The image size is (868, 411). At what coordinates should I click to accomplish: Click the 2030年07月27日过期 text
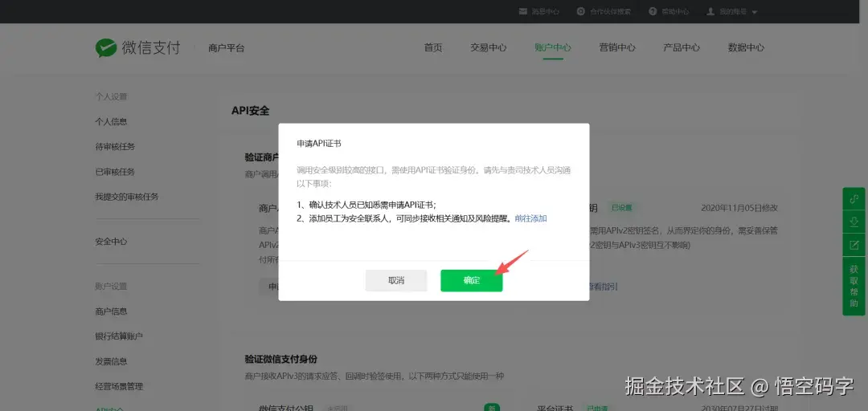coord(740,409)
